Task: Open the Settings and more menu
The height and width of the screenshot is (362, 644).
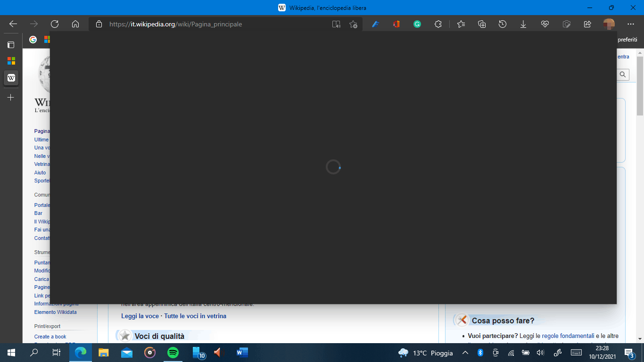Action: point(631,24)
